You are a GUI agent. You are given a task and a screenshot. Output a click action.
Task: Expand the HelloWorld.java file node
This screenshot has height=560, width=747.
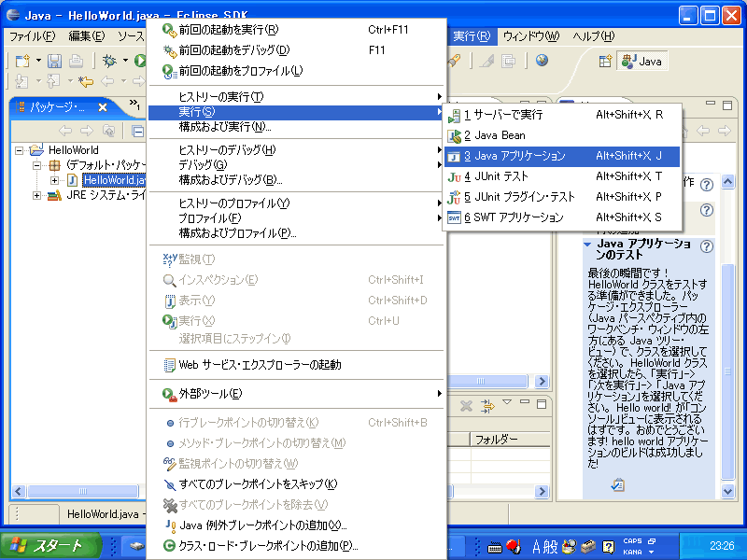54,180
